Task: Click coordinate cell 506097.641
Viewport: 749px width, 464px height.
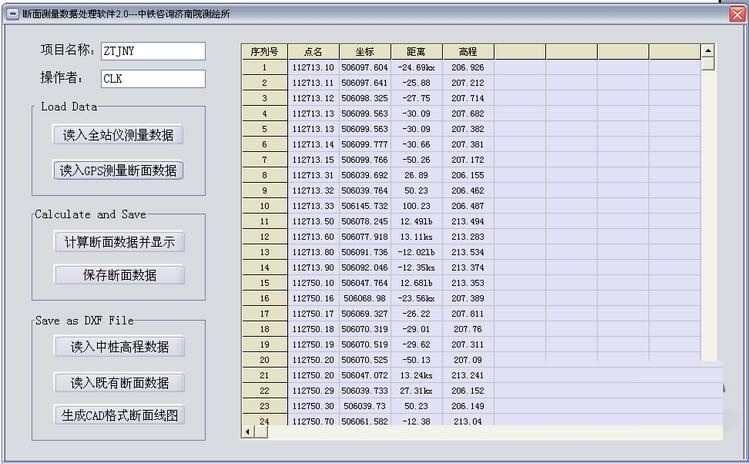Action: [365, 83]
